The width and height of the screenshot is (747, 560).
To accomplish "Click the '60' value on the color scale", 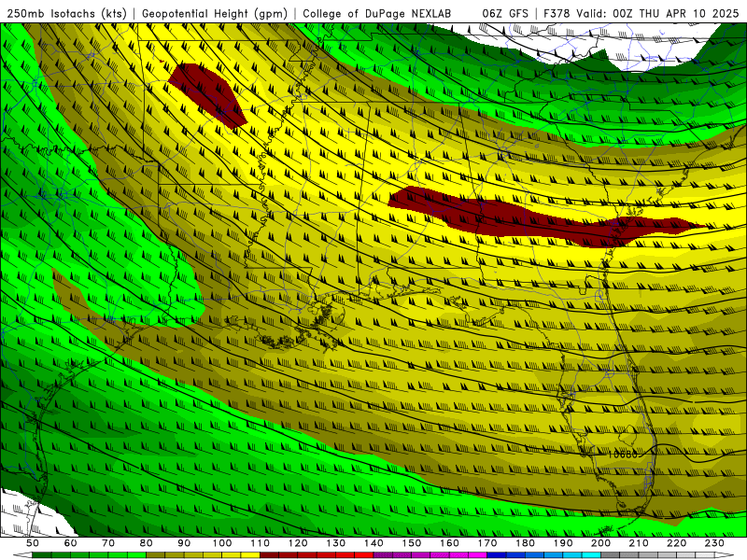I will 71,543.
